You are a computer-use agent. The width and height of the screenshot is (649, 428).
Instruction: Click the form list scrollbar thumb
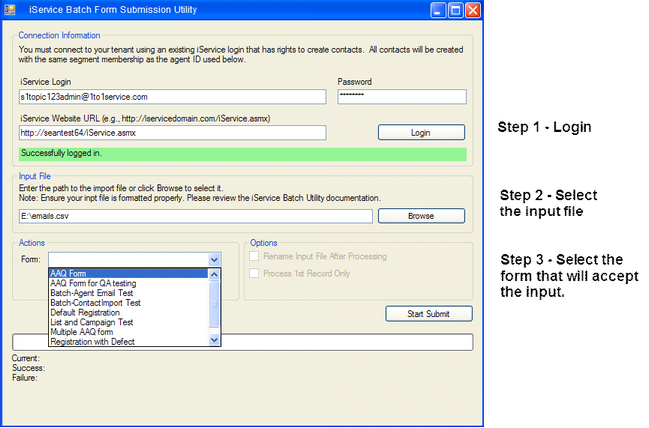coord(214,304)
